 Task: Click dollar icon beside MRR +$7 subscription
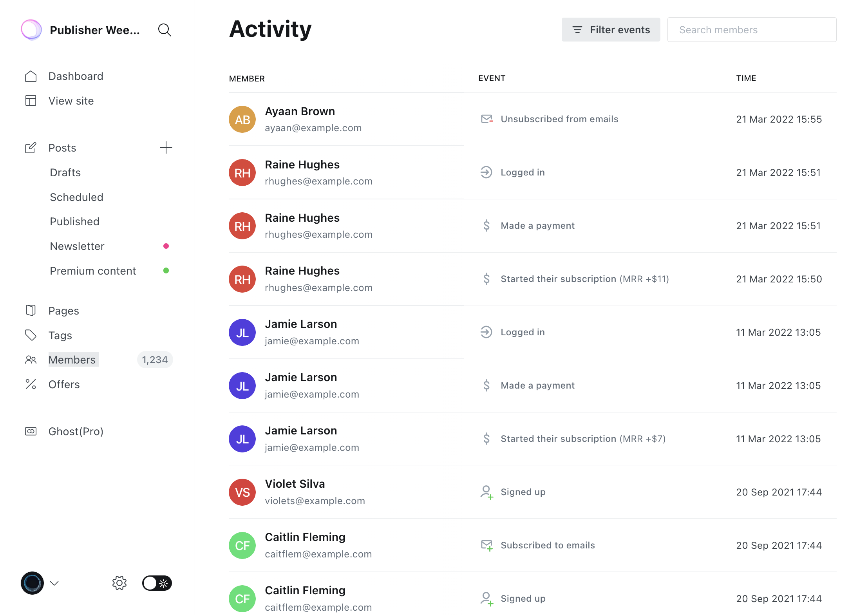(486, 439)
